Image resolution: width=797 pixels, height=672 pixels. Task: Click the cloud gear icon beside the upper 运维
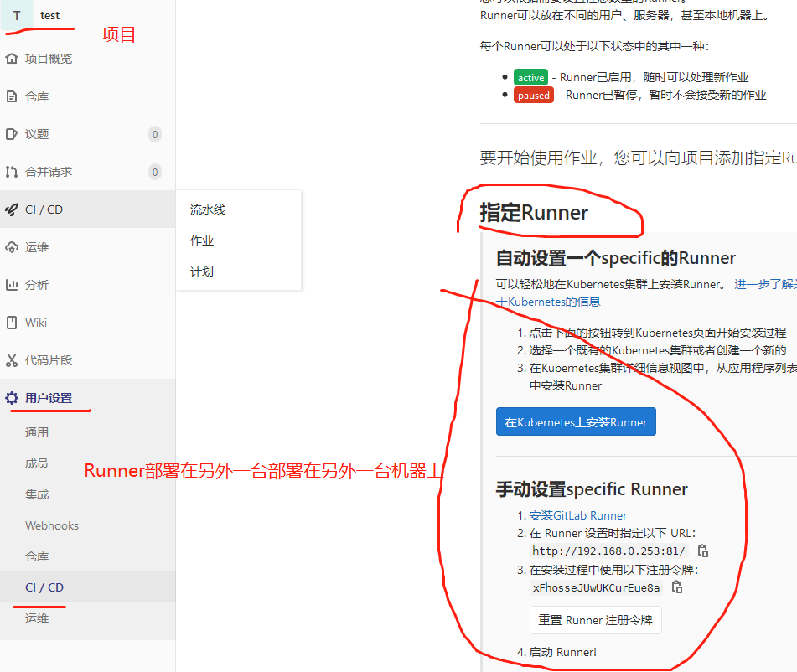point(12,247)
